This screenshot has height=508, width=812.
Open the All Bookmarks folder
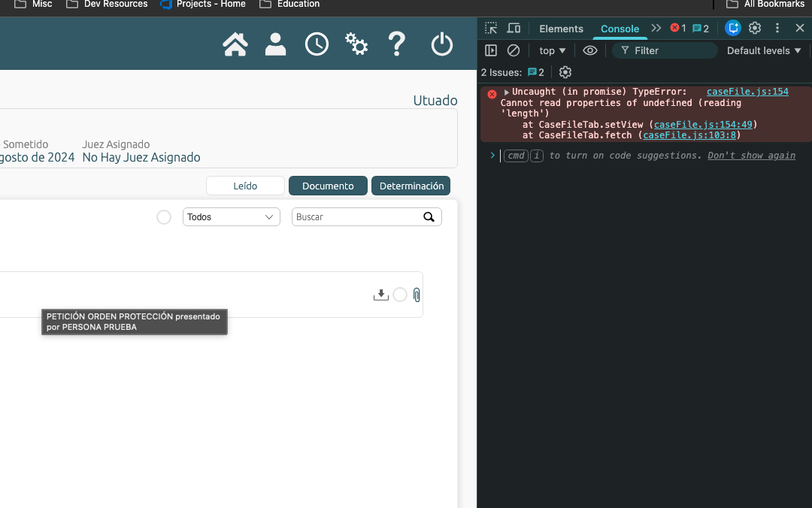765,5
